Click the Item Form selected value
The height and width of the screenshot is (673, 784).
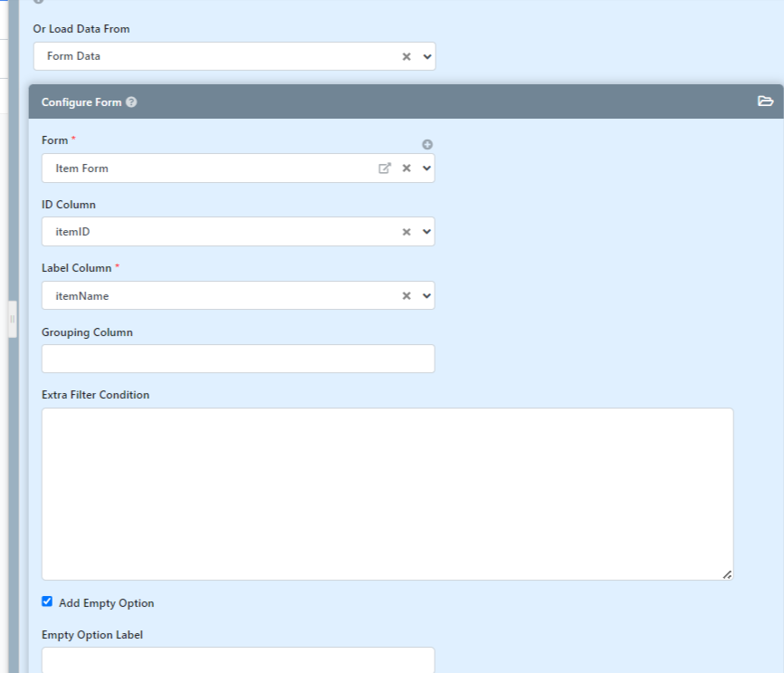coord(81,168)
